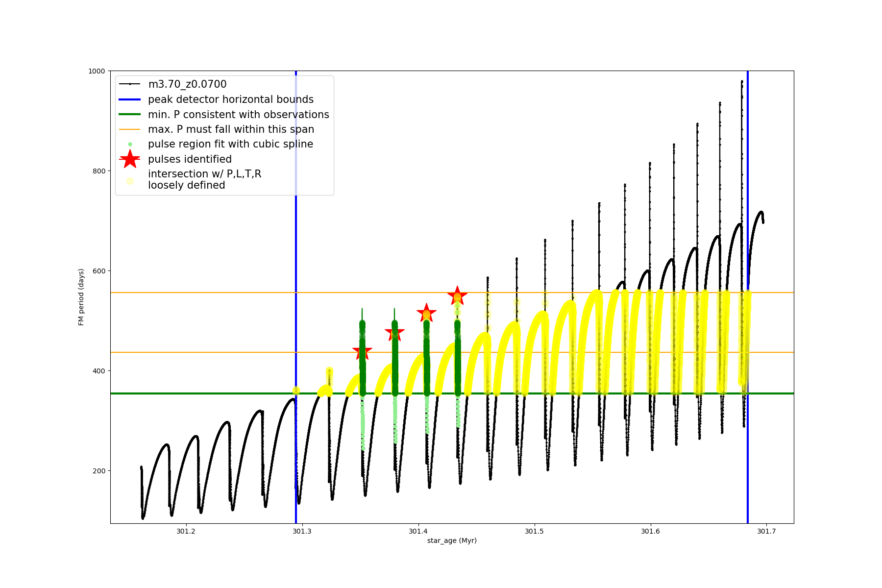Screen dimensions: 882x588
Task: Click the green line swatch in legend
Action: [130, 114]
